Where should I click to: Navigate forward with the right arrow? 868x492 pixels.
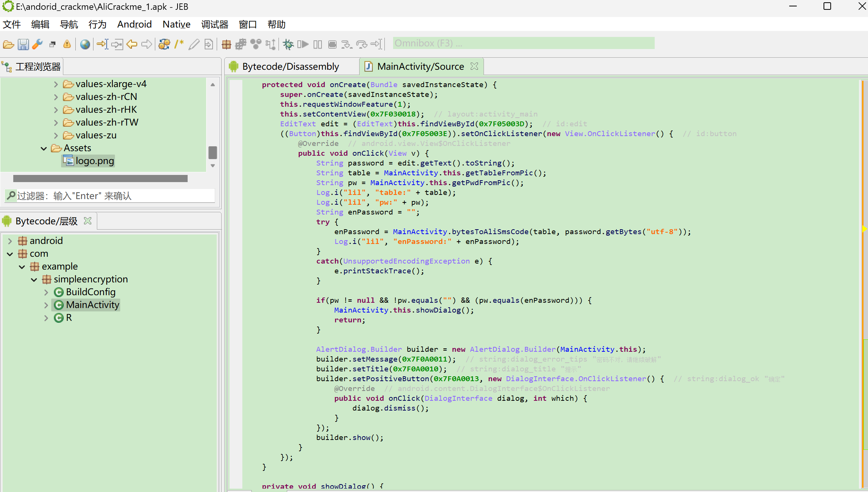[147, 44]
